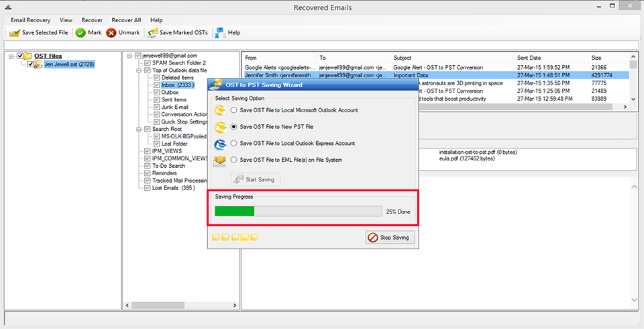The image size is (644, 329).
Task: Click the Save Marked OSTs icon
Action: [x=153, y=32]
